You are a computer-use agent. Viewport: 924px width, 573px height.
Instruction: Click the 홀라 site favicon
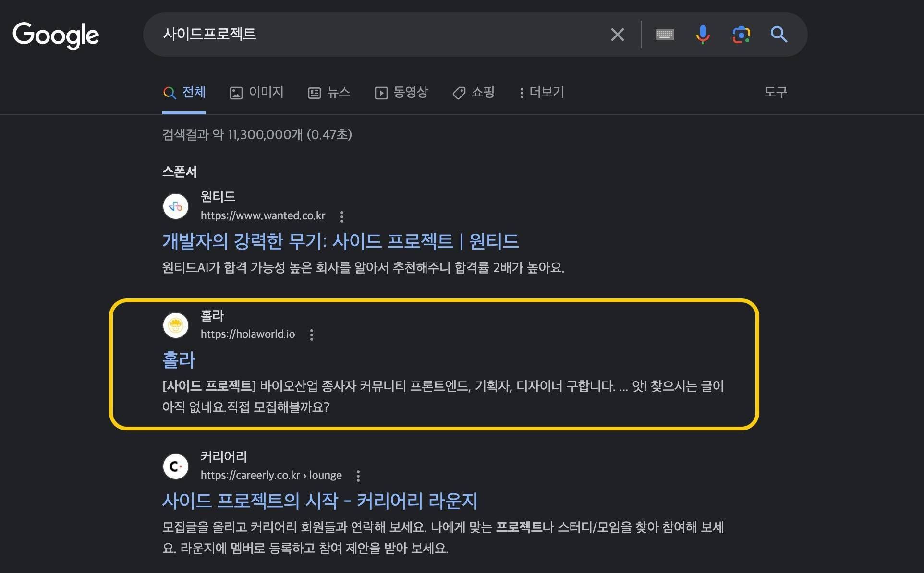tap(176, 325)
